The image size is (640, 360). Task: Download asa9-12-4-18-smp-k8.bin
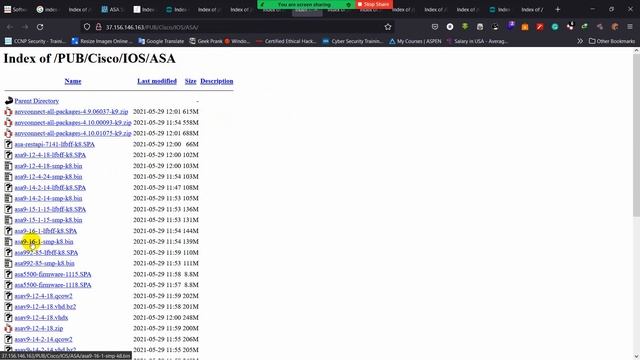(x=48, y=166)
